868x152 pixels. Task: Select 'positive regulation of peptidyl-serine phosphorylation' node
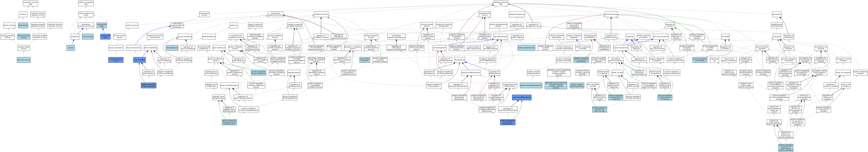click(229, 122)
